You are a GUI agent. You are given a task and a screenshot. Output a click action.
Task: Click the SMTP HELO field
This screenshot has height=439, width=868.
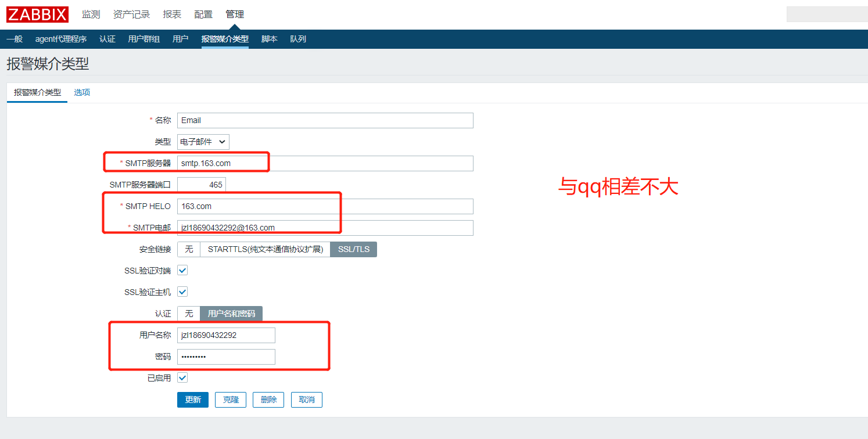coord(325,206)
